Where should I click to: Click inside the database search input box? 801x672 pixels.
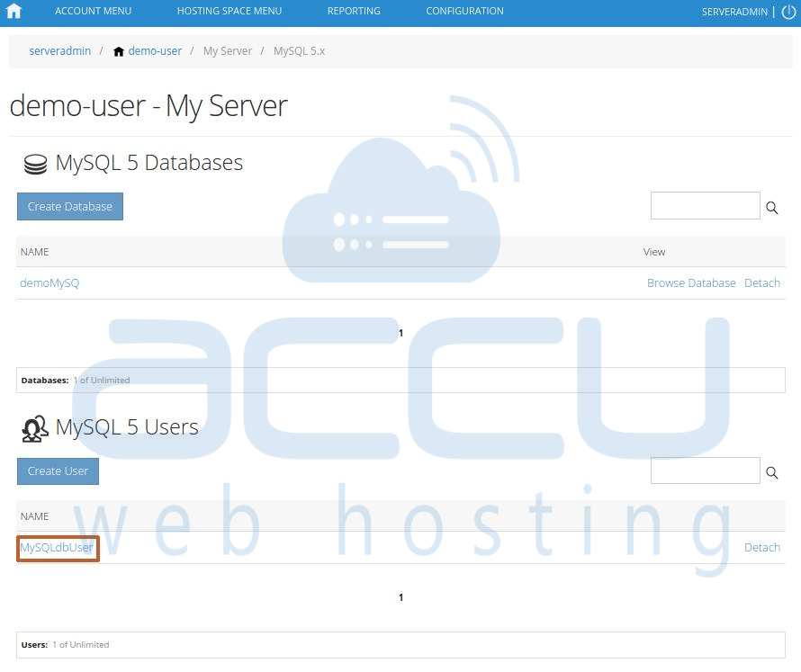[706, 205]
